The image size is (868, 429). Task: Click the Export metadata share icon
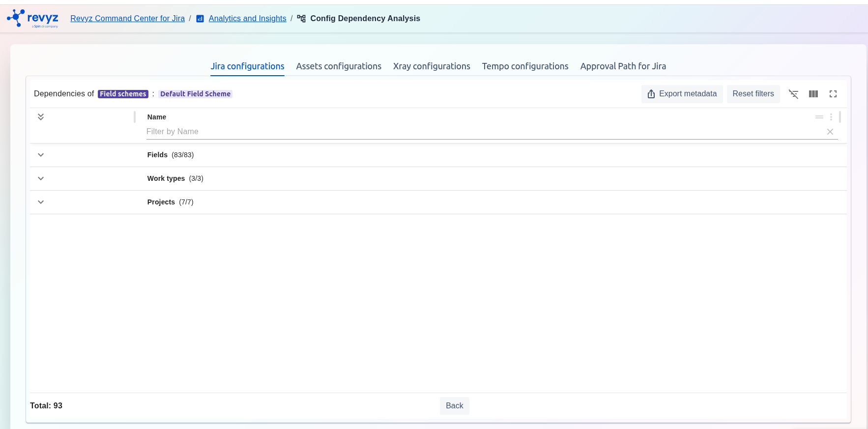pos(651,94)
